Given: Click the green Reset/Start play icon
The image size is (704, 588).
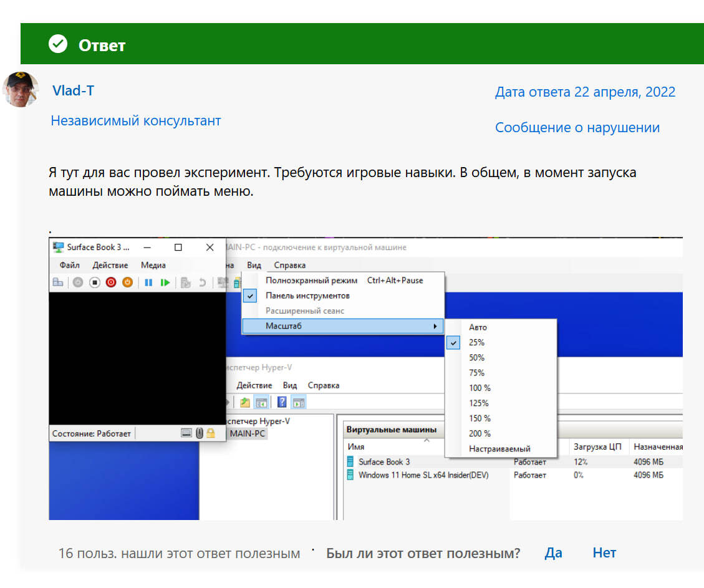Looking at the screenshot, I should click(x=165, y=282).
